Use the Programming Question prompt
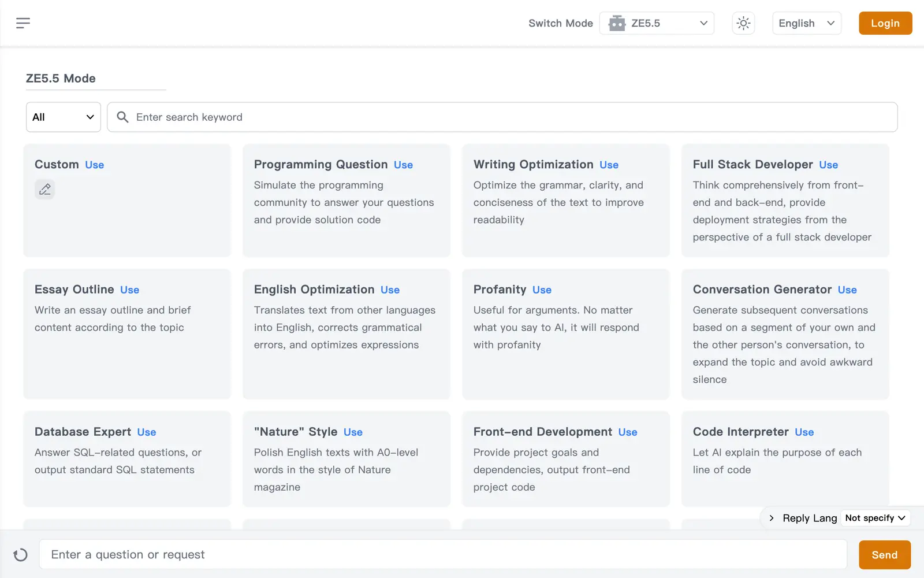 403,165
